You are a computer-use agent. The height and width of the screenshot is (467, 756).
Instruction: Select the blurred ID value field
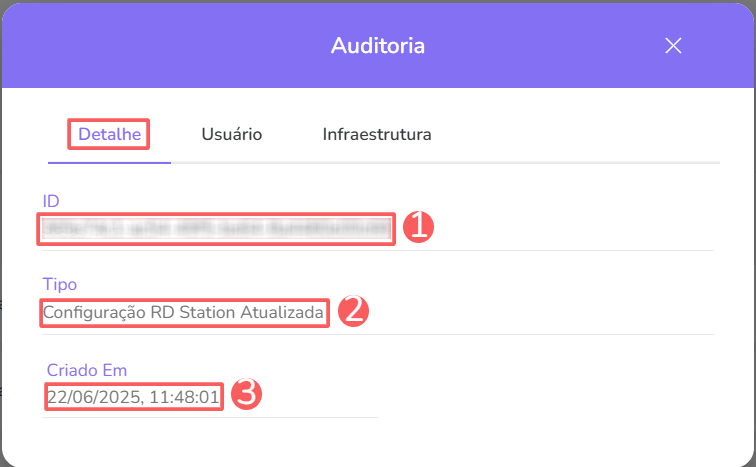[217, 228]
